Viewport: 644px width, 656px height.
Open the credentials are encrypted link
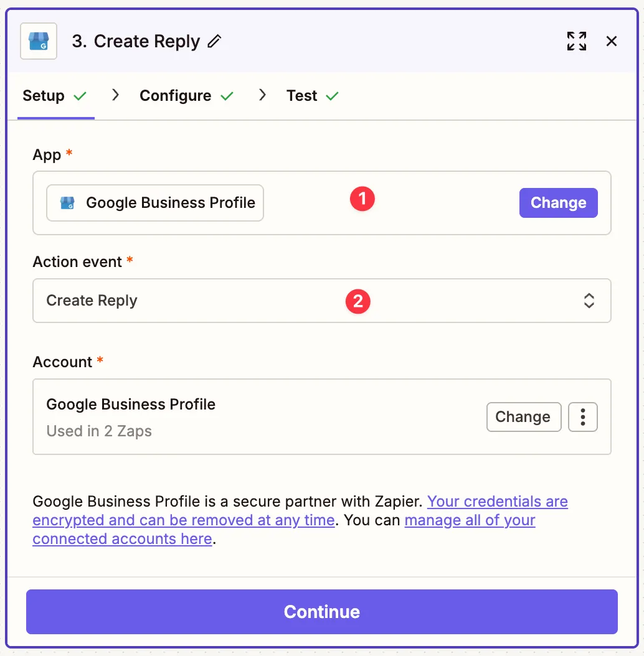[497, 502]
